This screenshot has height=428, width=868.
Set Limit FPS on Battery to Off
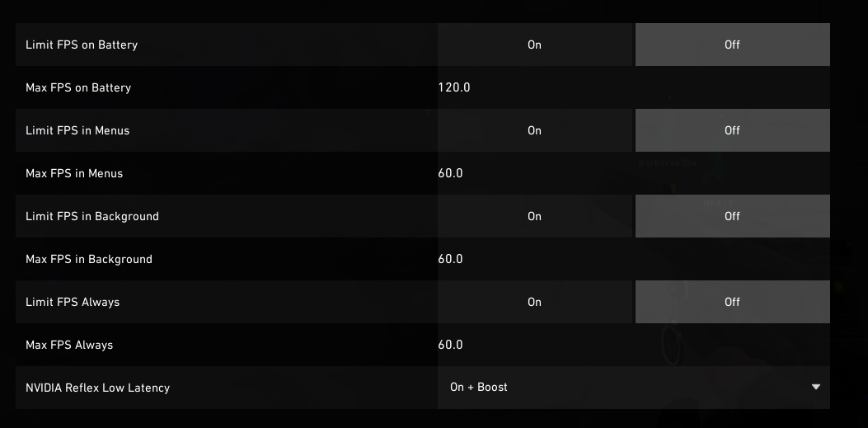coord(732,45)
